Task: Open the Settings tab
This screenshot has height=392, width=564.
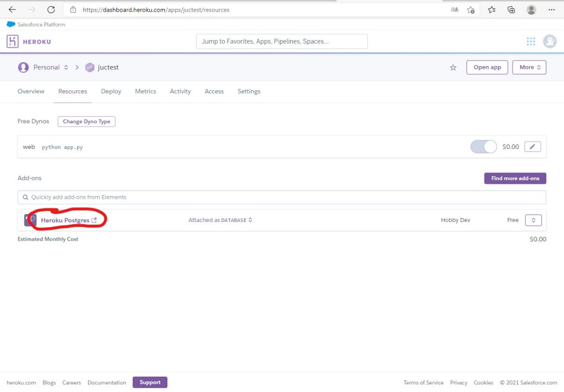Action: pyautogui.click(x=249, y=91)
